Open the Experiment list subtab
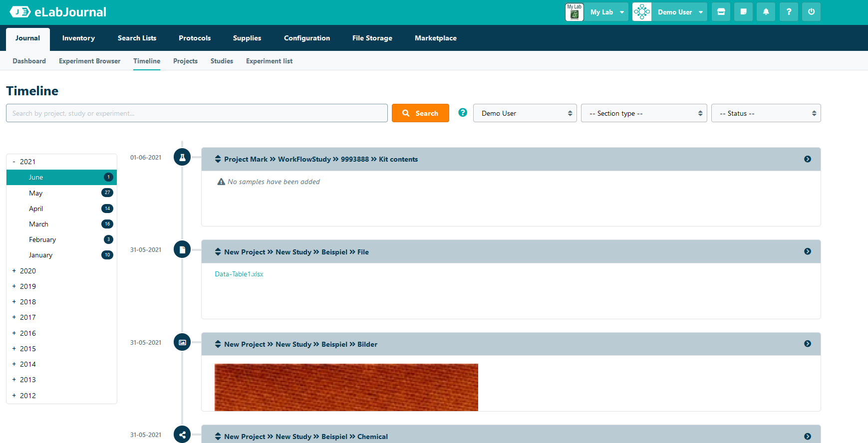 click(270, 61)
